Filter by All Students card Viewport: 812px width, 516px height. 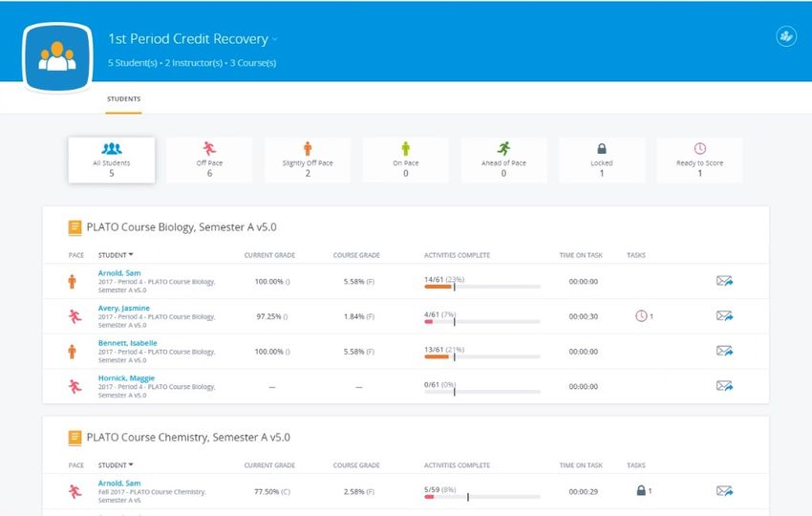tap(112, 161)
